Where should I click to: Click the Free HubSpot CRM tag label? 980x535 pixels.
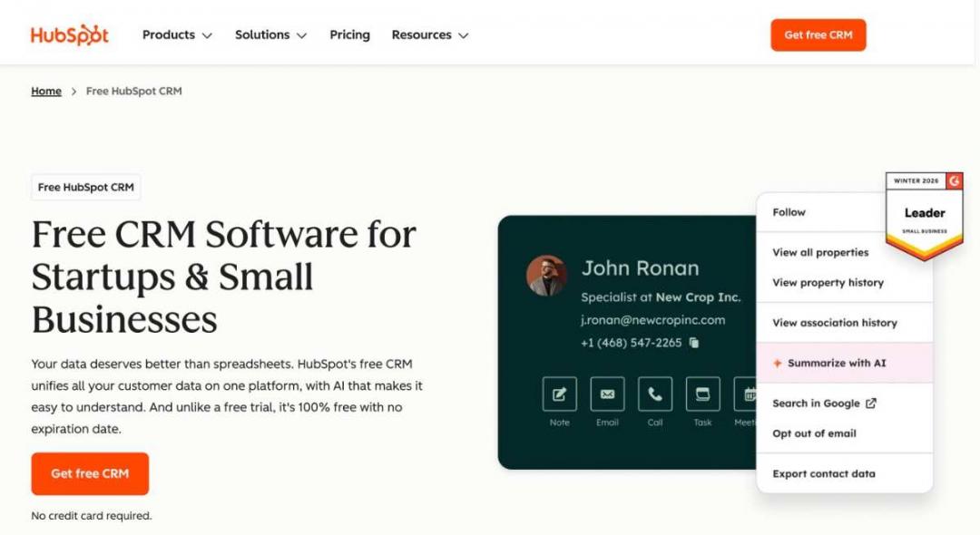pyautogui.click(x=85, y=188)
